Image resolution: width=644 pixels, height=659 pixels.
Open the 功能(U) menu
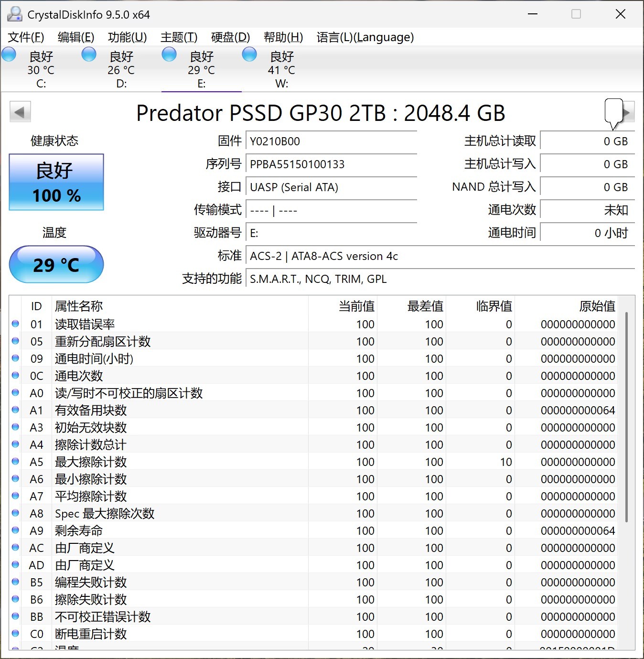point(127,37)
